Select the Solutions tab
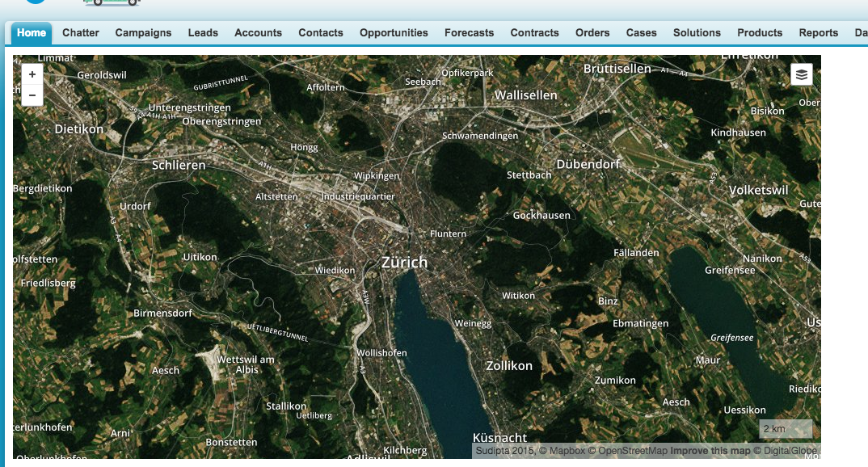Screen dimensions: 868x467 tap(697, 33)
